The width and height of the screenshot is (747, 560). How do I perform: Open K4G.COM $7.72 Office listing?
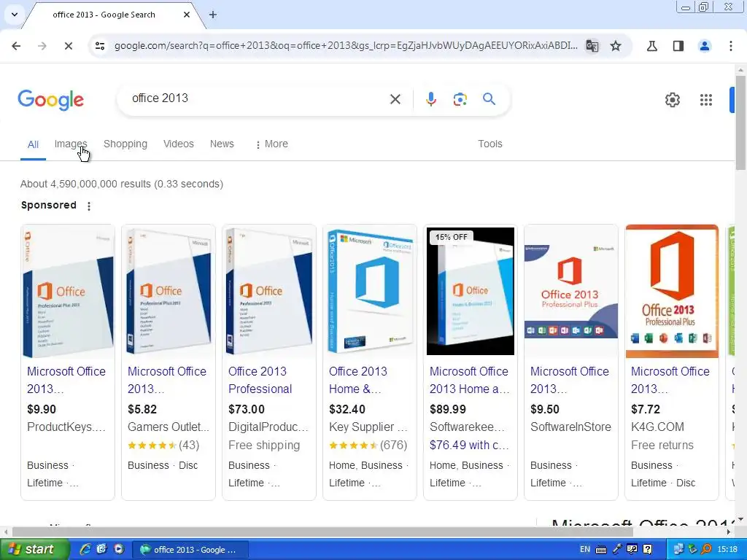click(x=670, y=380)
